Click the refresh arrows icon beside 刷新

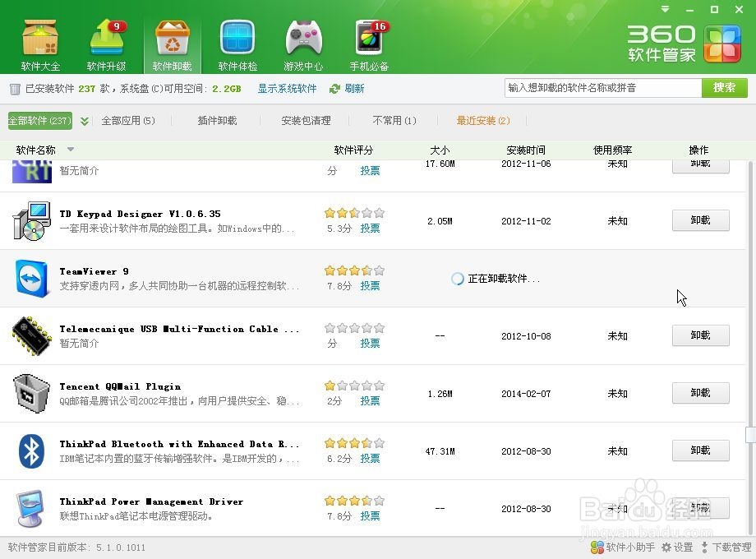(334, 89)
